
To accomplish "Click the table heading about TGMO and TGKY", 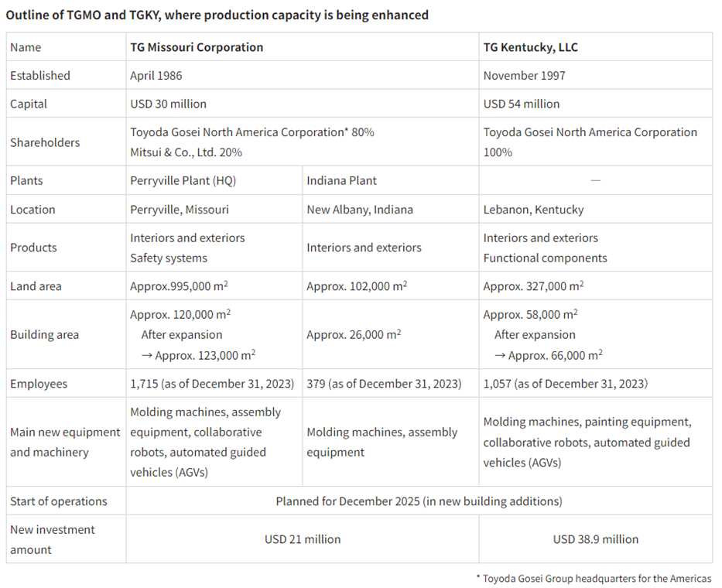I will tap(217, 15).
